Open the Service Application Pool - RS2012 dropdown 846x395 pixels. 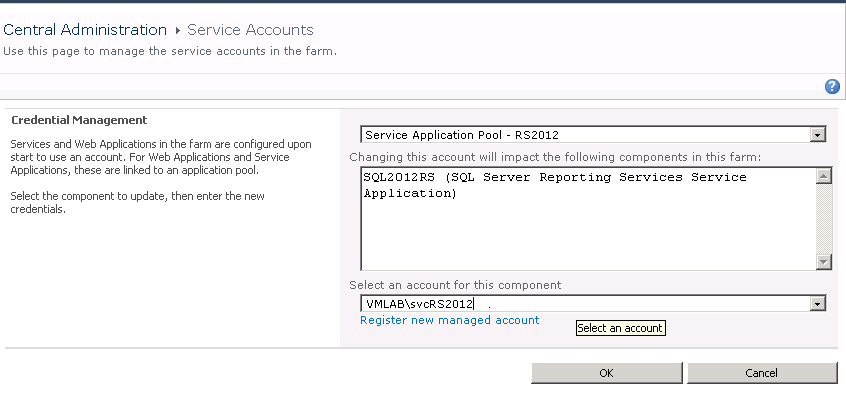tap(593, 135)
